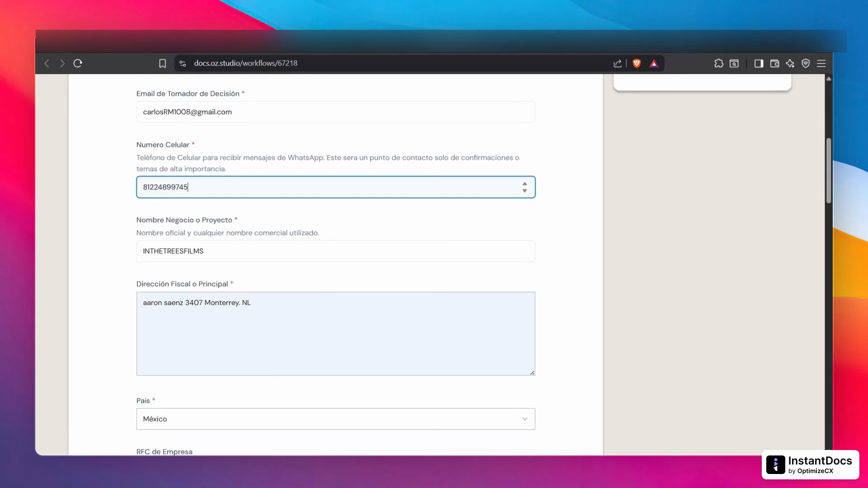Screen dimensions: 868x488
Task: Bookmark this page
Action: [163, 63]
